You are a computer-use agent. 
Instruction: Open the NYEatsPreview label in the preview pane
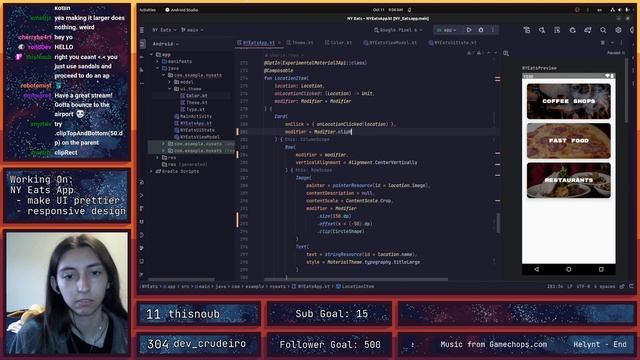point(539,68)
